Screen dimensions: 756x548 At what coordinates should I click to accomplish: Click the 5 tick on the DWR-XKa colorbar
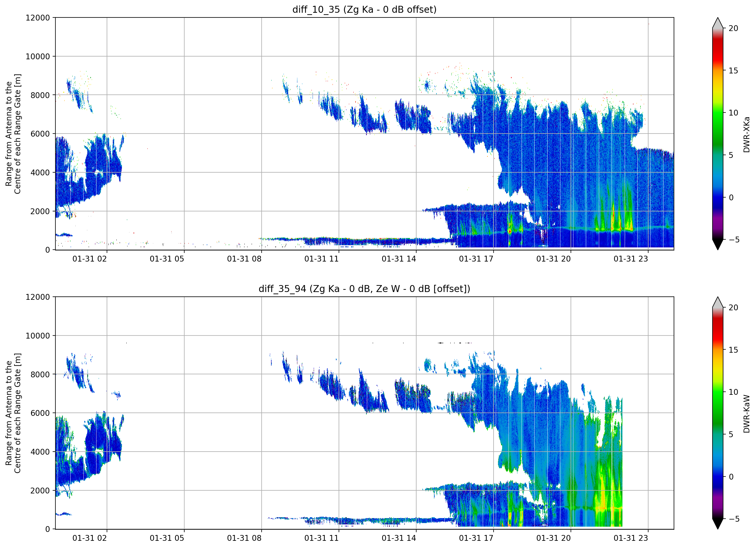click(731, 155)
